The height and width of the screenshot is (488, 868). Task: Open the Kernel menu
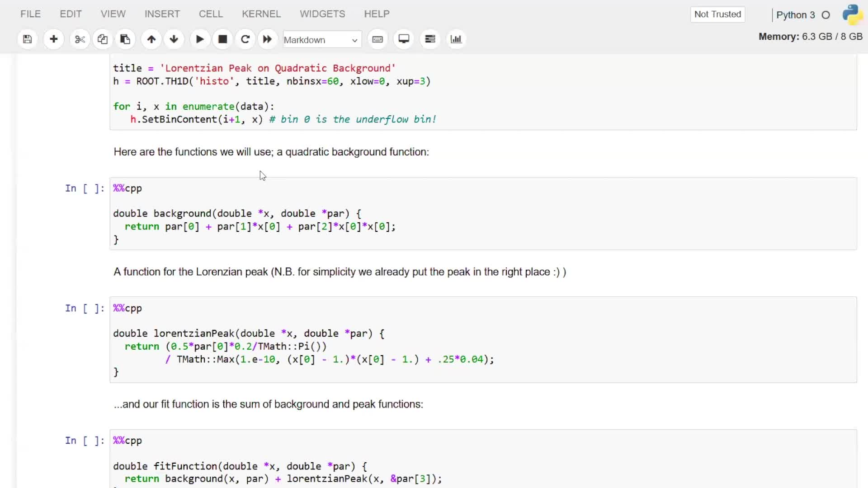261,14
